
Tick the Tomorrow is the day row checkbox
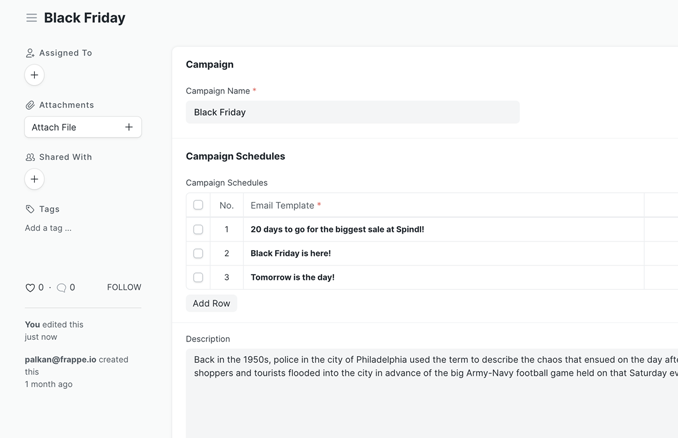coord(198,277)
